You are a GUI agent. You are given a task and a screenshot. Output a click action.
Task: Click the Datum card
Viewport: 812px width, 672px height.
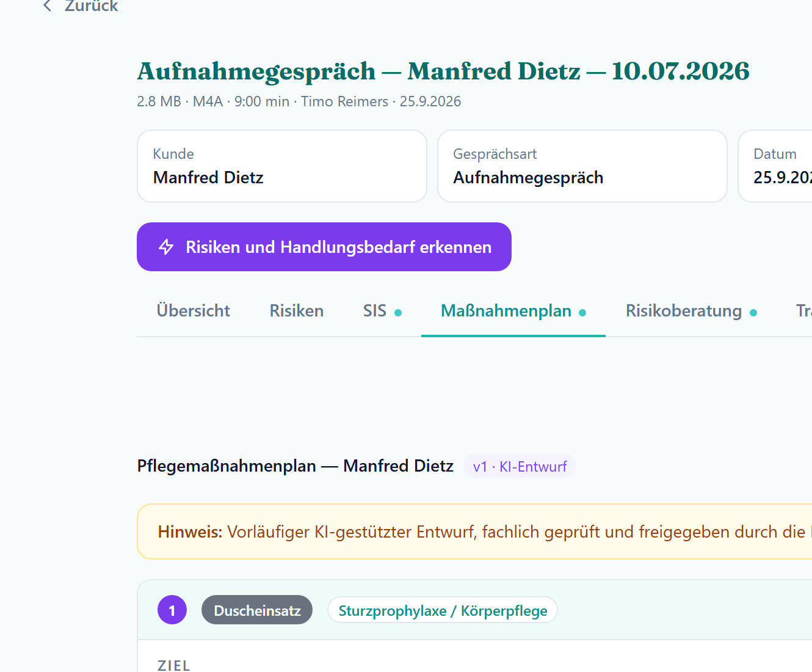point(775,166)
